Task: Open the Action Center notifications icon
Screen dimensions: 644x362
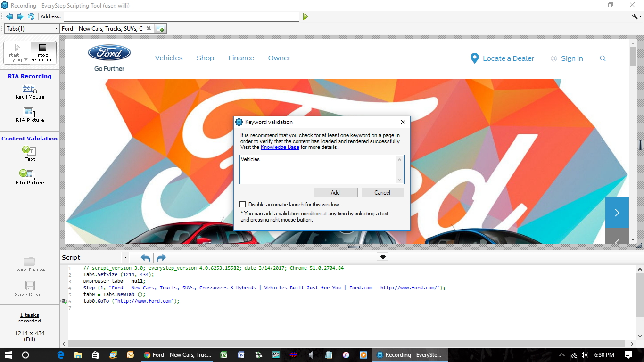Action: coord(628,355)
